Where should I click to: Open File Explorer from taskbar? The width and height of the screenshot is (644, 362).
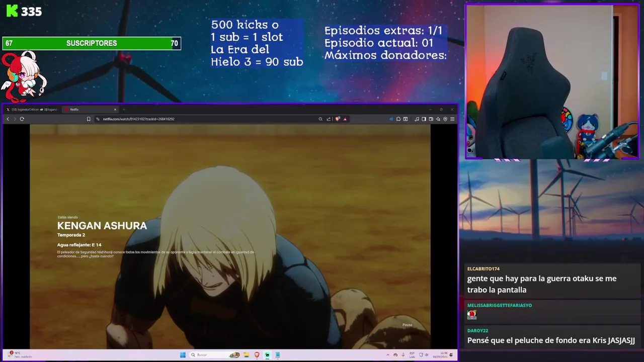click(x=246, y=355)
